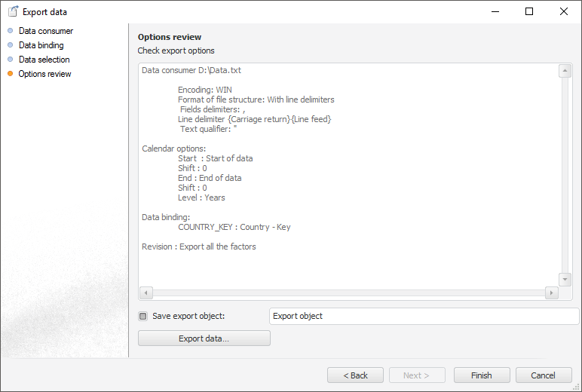Switch to the Data selection step

tap(44, 60)
